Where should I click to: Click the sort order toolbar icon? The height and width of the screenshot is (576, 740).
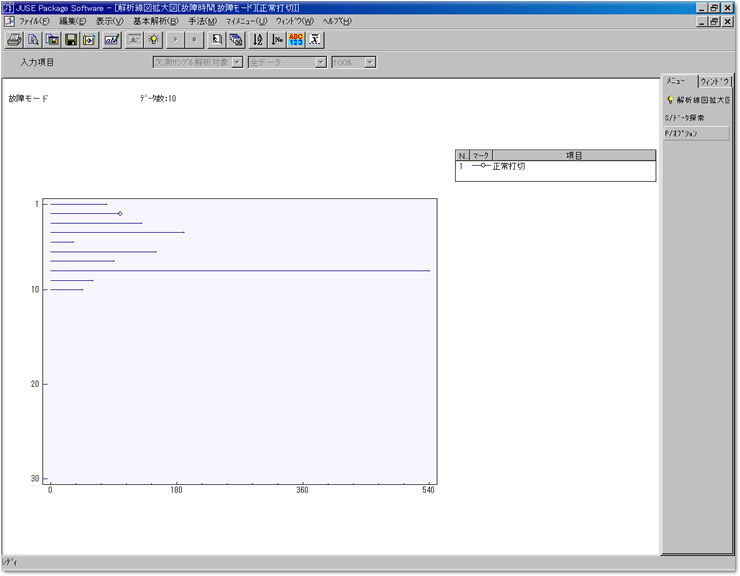point(257,40)
